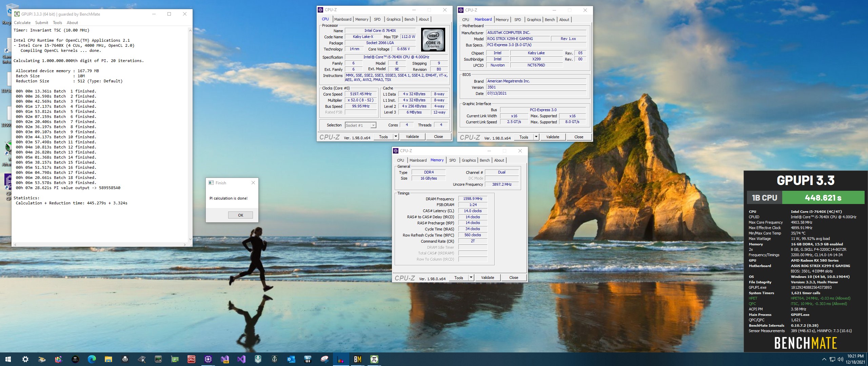868x366 pixels.
Task: Open the Submit menu in GPUPI
Action: [42, 23]
